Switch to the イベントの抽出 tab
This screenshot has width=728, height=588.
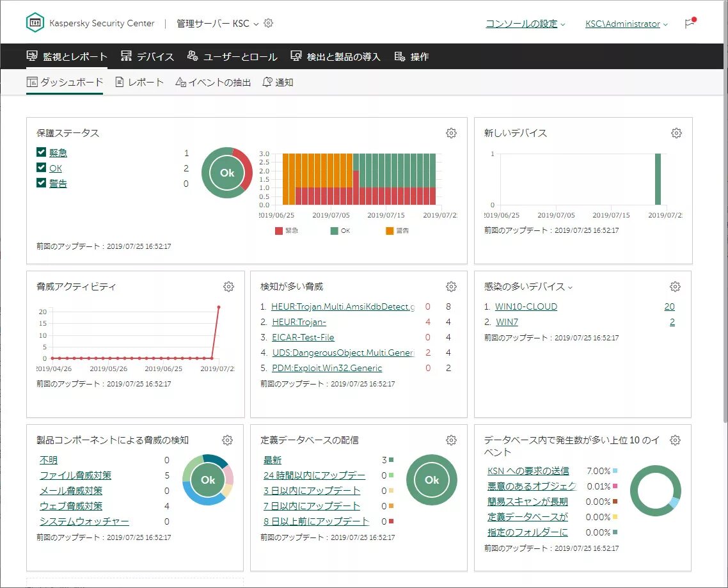pos(213,82)
